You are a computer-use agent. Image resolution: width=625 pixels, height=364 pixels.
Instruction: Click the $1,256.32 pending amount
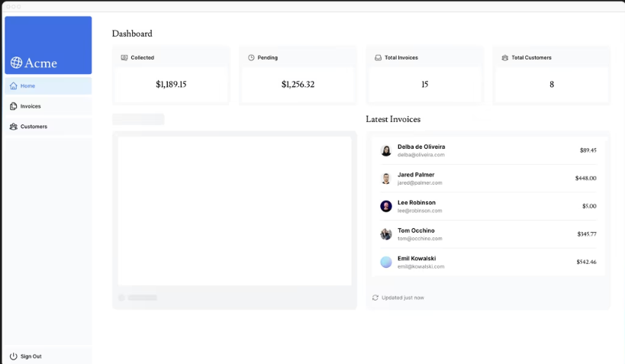(298, 85)
